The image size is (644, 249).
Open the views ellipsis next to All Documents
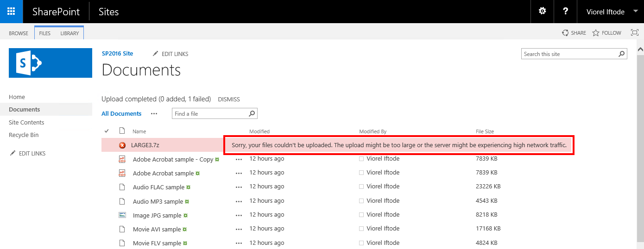click(x=154, y=114)
